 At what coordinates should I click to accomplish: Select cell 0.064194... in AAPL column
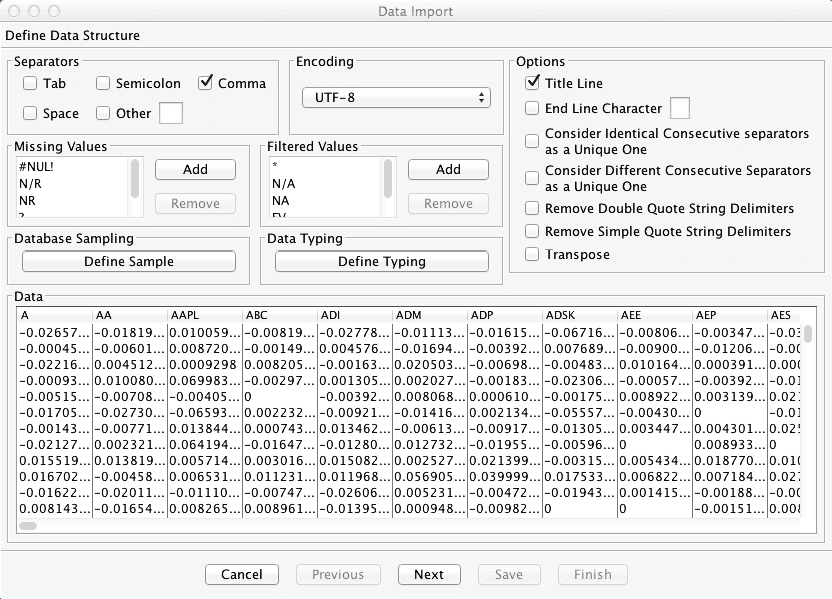(x=205, y=445)
